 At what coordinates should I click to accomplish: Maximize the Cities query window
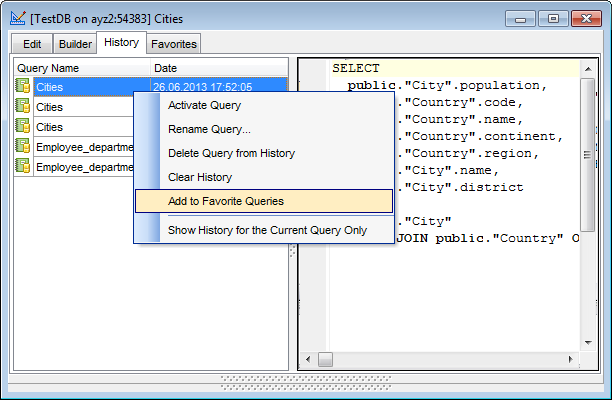click(553, 17)
